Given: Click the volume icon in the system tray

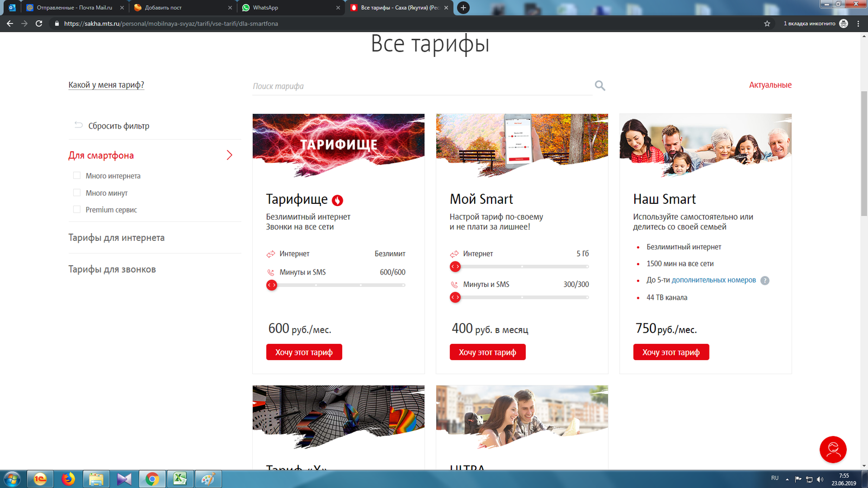Looking at the screenshot, I should [x=820, y=479].
